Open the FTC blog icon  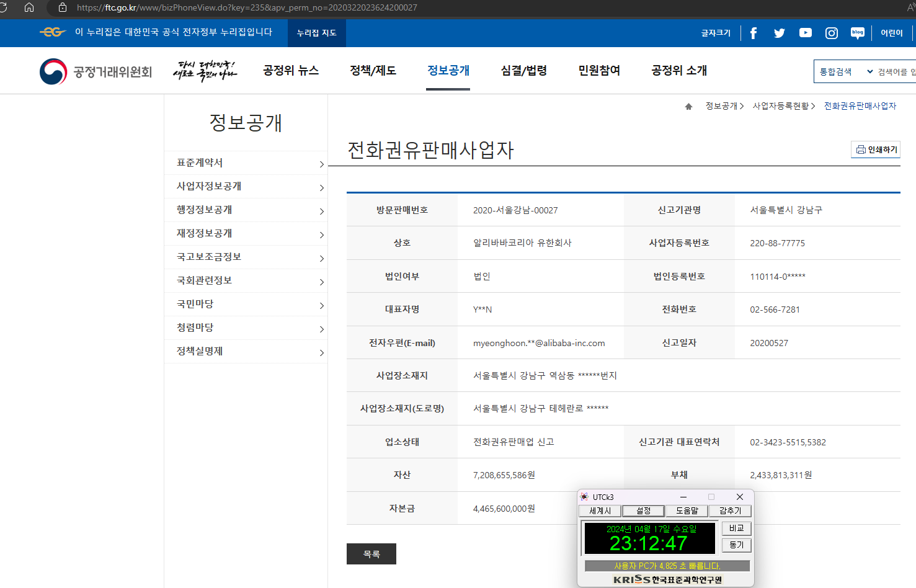coord(858,33)
